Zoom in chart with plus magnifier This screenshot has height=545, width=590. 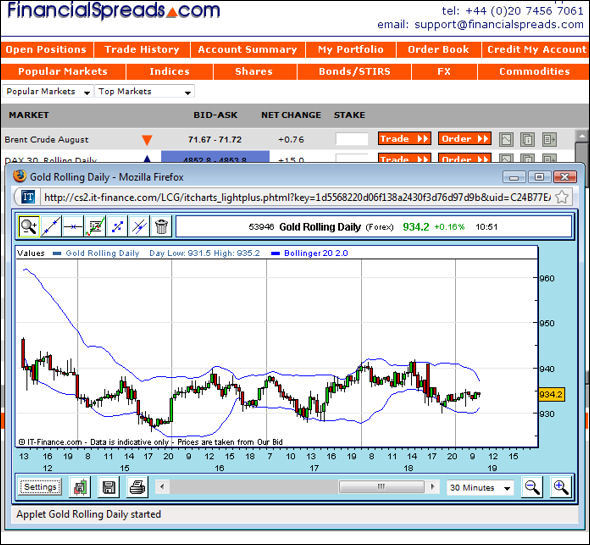(x=561, y=487)
